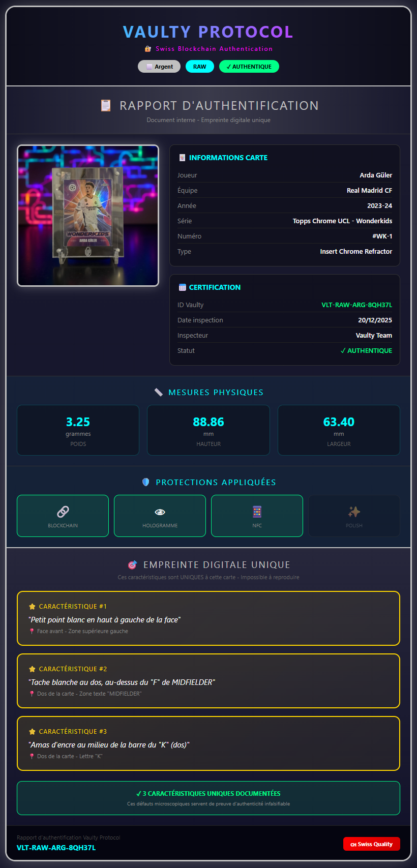Click the Hologramme eye icon
The height and width of the screenshot is (868, 417).
coord(160,512)
